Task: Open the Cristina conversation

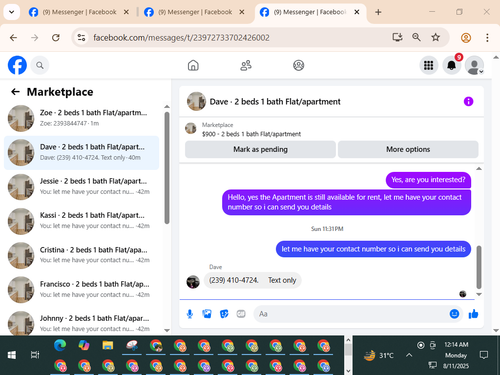Action: click(81, 255)
